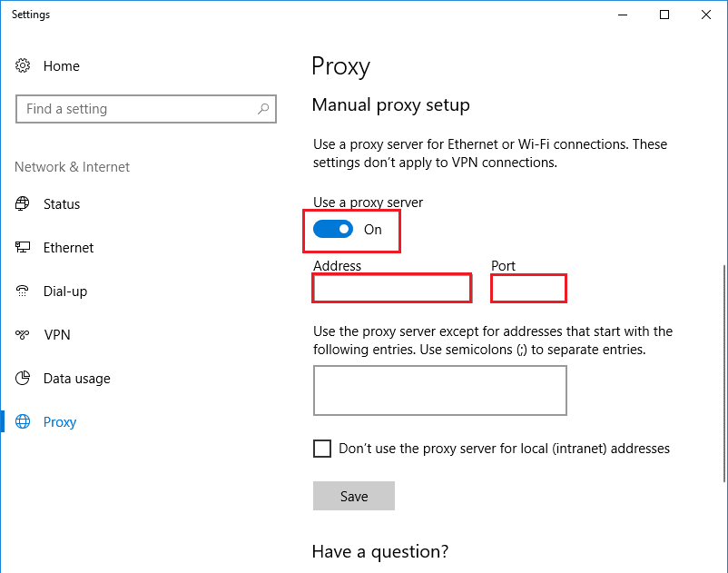Click the VPN icon in sidebar
Screen dimensions: 728x573
23,335
